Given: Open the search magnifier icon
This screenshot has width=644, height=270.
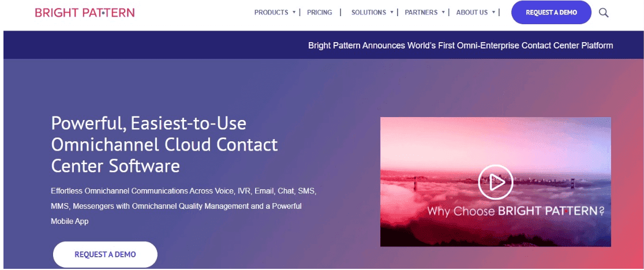Looking at the screenshot, I should (x=604, y=13).
